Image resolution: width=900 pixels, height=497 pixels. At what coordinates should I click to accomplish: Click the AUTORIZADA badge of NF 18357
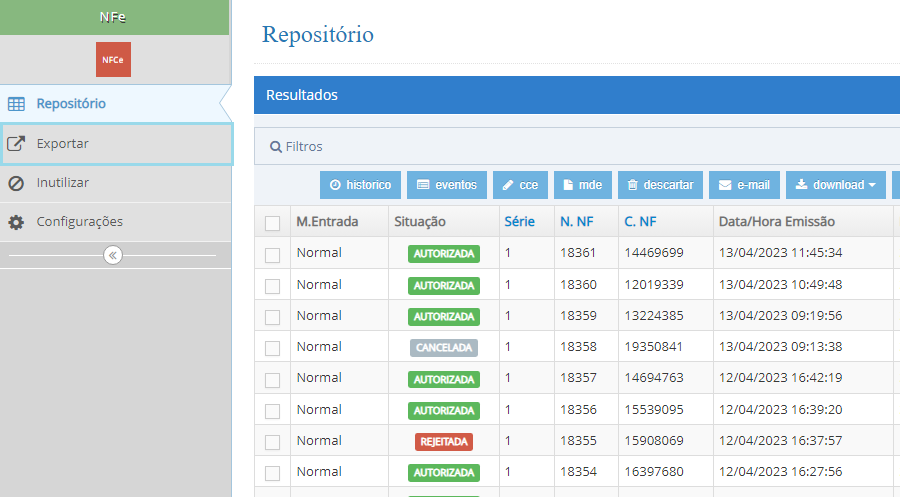pyautogui.click(x=444, y=379)
